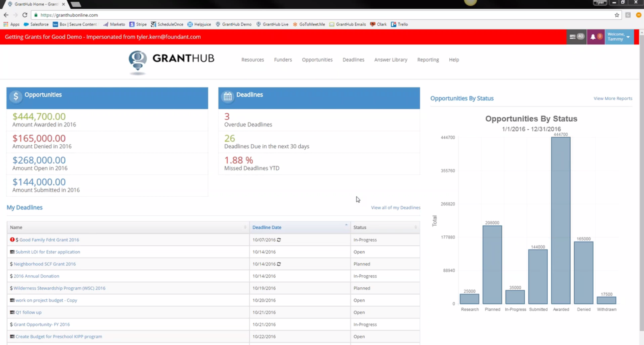The image size is (644, 345).
Task: Open the Salesforce bookmark
Action: tap(36, 24)
